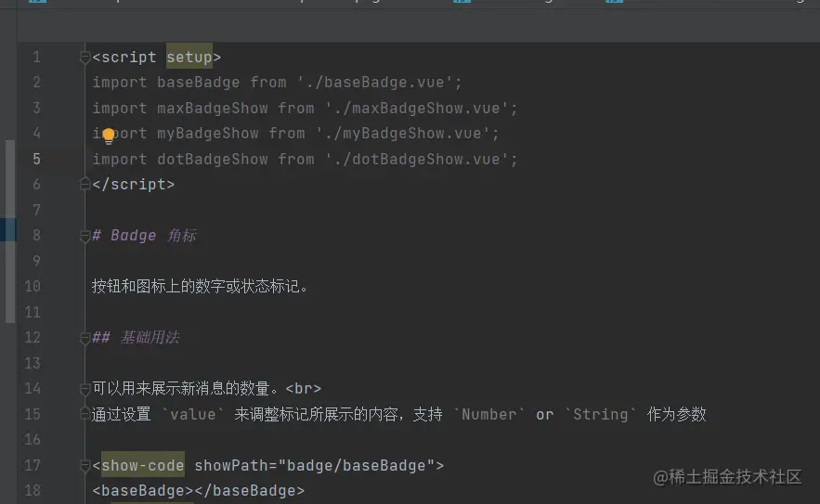820x504 pixels.
Task: Click the lightbulb intention icon on line 4
Action: (109, 136)
